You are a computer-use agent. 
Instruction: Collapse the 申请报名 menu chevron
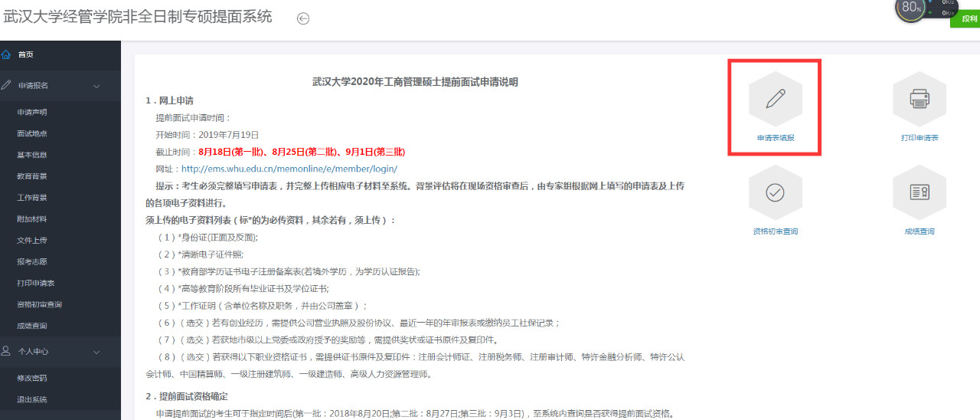(96, 86)
